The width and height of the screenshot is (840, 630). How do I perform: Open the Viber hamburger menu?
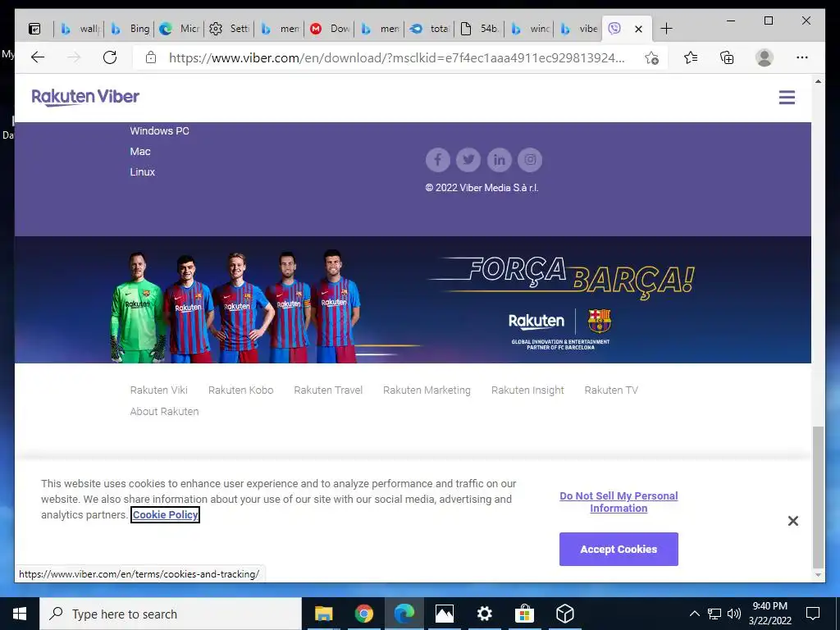[x=787, y=97]
